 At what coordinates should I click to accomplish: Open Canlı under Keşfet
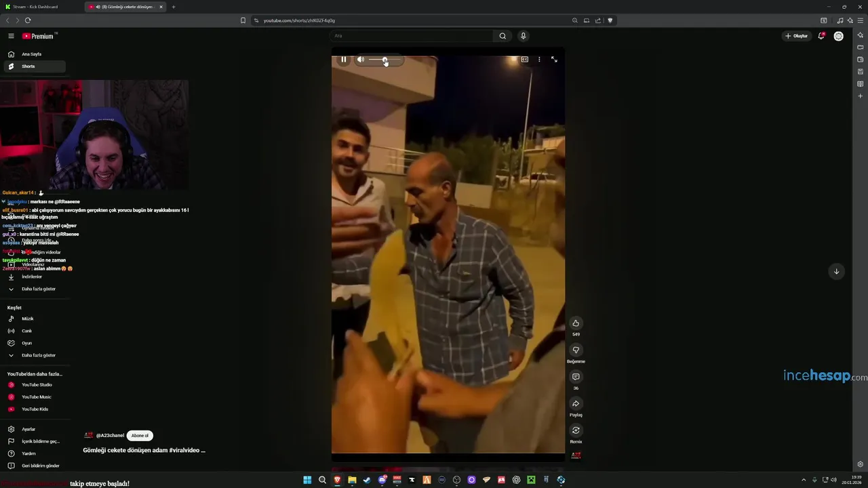[34, 331]
